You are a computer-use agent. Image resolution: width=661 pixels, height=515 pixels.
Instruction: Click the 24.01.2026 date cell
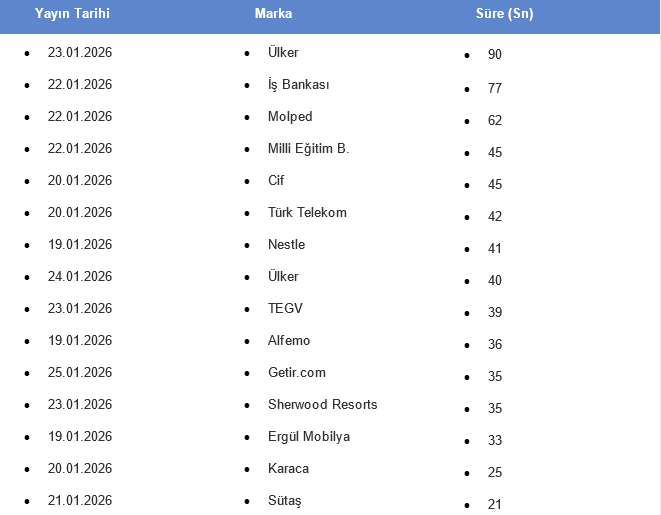[x=80, y=277]
